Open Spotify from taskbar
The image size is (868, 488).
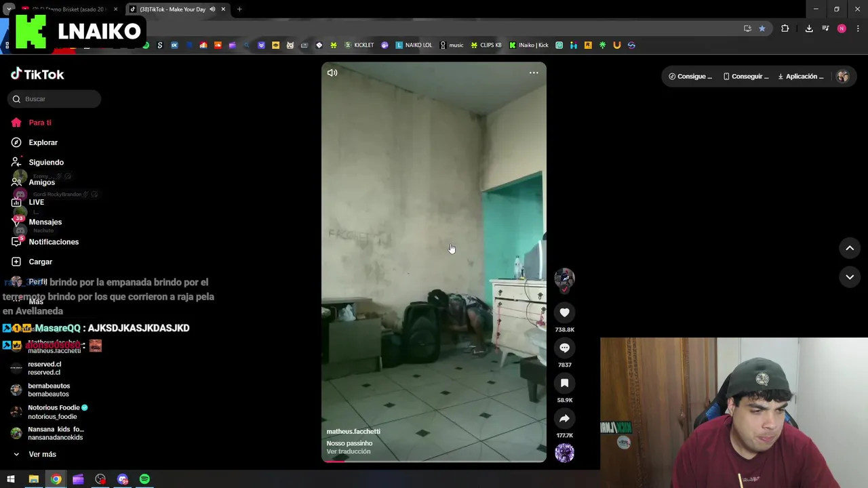point(144,479)
